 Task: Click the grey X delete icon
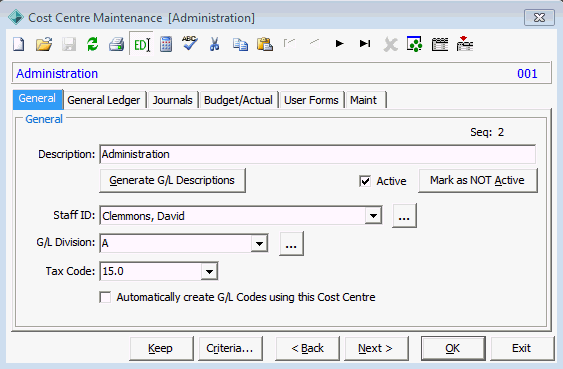coord(390,45)
